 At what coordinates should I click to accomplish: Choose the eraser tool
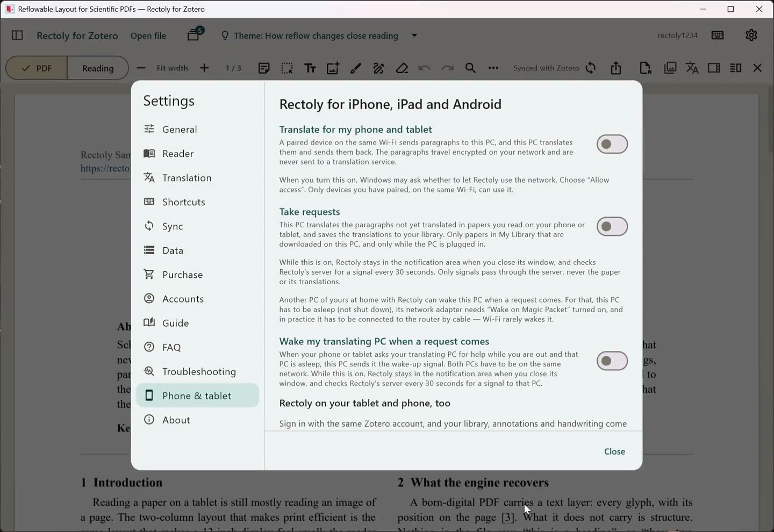402,68
